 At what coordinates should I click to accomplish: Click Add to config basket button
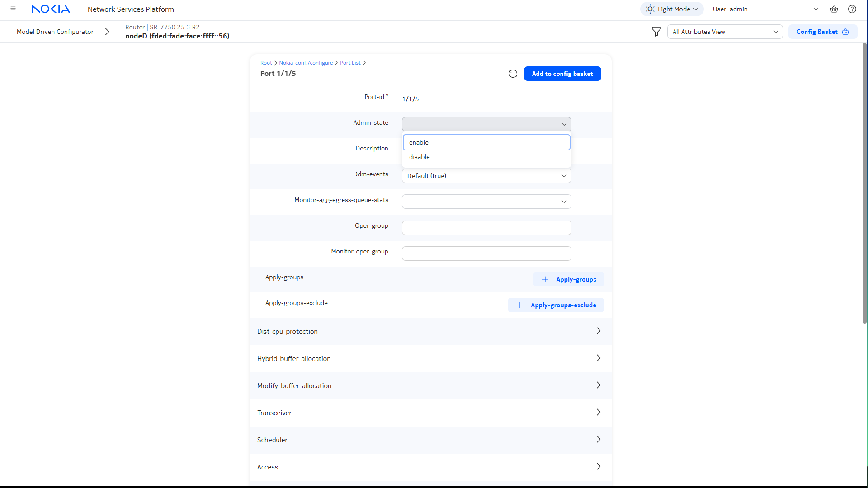pyautogui.click(x=562, y=74)
